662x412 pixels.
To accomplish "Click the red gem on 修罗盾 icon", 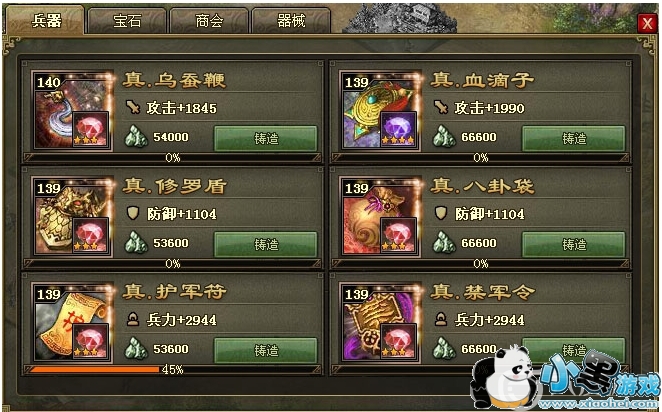I will [90, 235].
